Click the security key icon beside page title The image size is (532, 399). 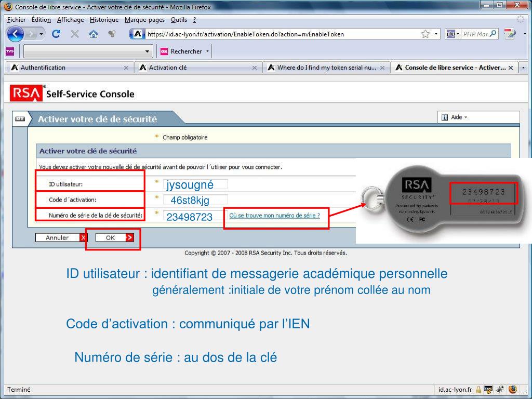[x=20, y=119]
